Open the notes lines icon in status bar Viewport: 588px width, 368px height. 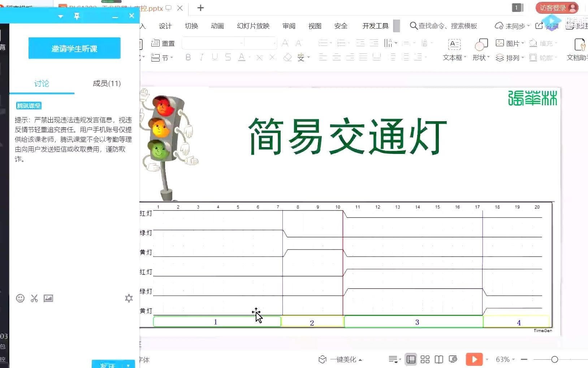click(394, 359)
